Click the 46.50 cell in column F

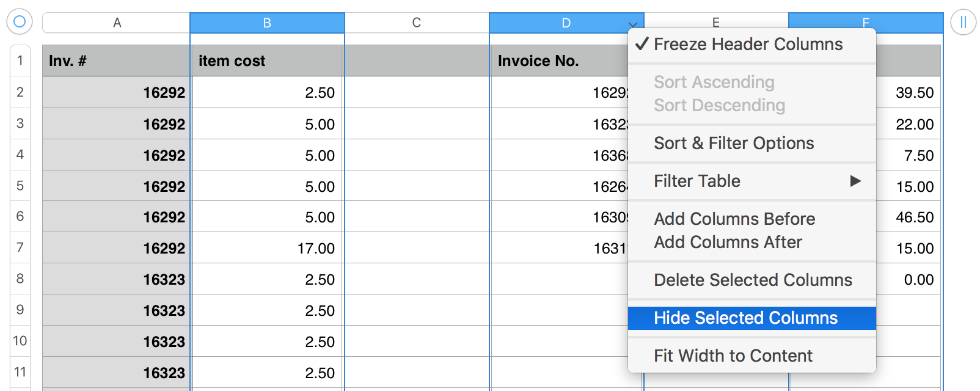click(x=909, y=217)
